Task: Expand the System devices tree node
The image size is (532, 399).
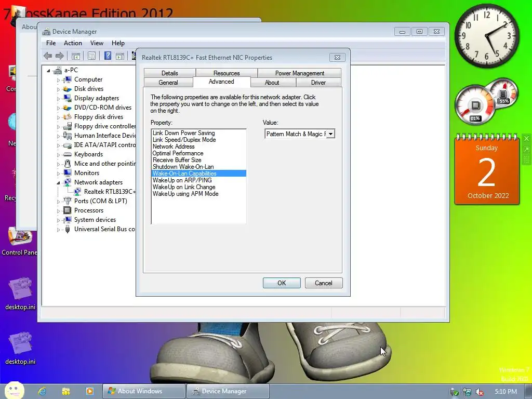Action: (58, 220)
